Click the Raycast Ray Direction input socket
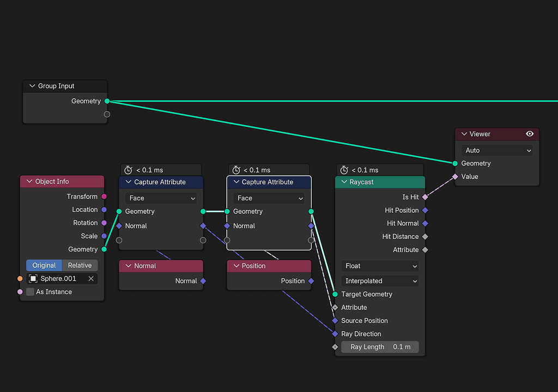Screen dimensions: 558x392 coord(335,334)
